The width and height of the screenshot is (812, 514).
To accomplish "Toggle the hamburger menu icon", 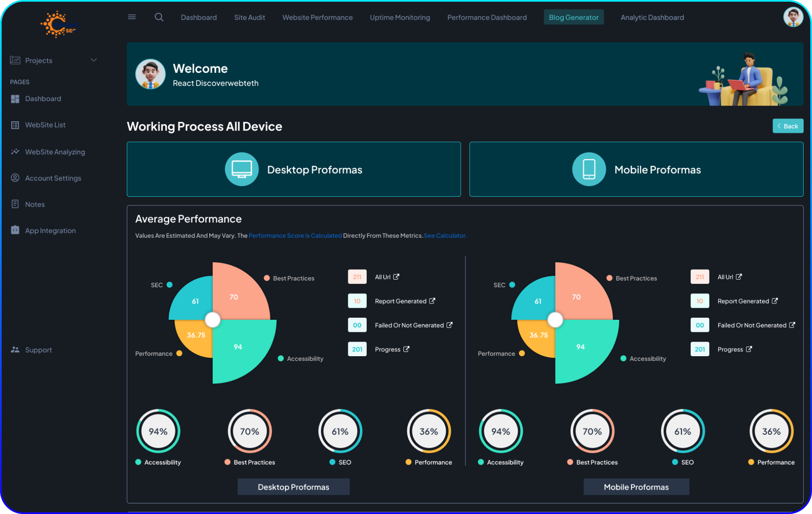I will click(x=132, y=17).
